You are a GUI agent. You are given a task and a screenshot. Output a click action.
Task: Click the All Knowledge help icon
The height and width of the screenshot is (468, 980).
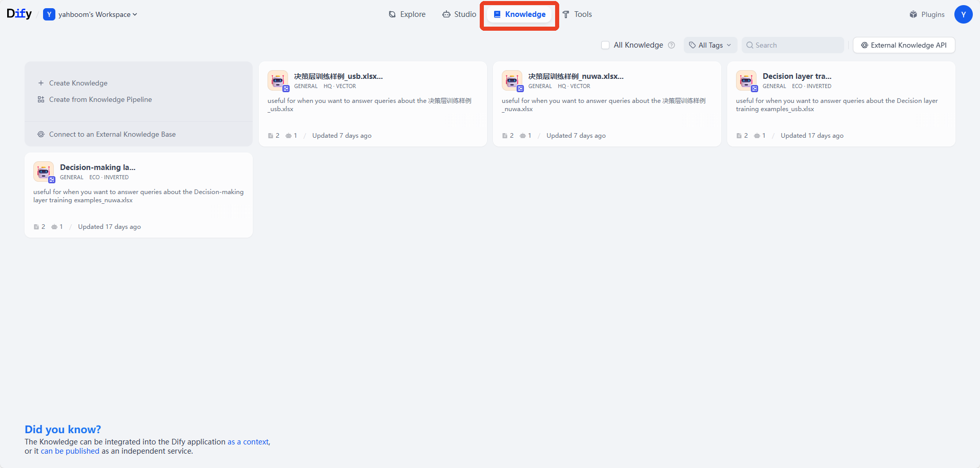tap(671, 45)
